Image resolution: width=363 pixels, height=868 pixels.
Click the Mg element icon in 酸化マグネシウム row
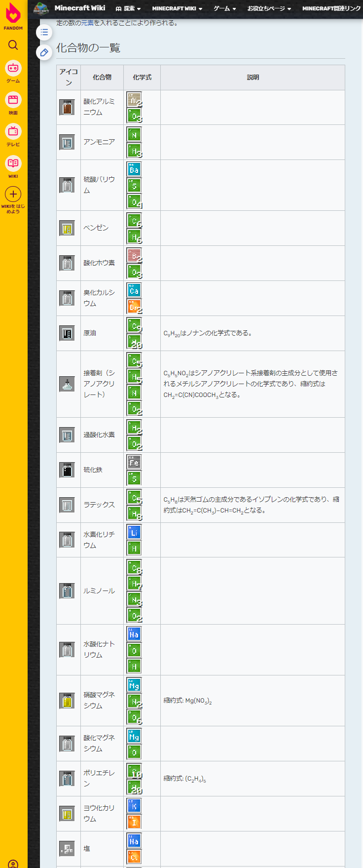coord(134,736)
